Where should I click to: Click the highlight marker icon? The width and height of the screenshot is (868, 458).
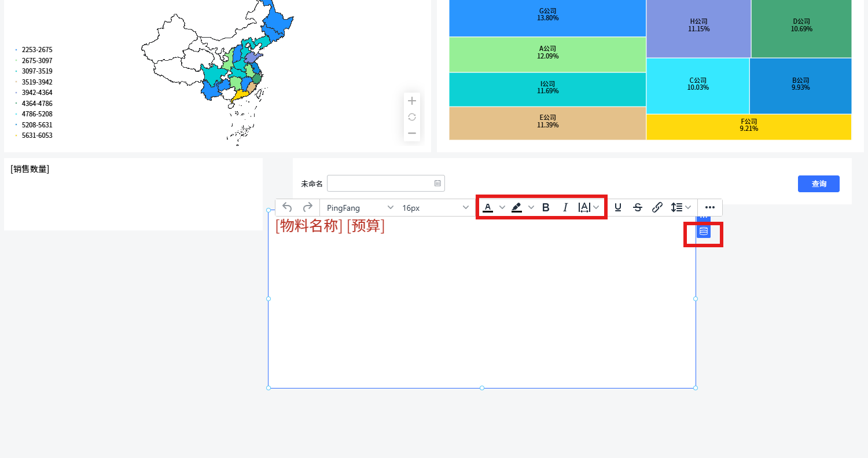pyautogui.click(x=517, y=207)
